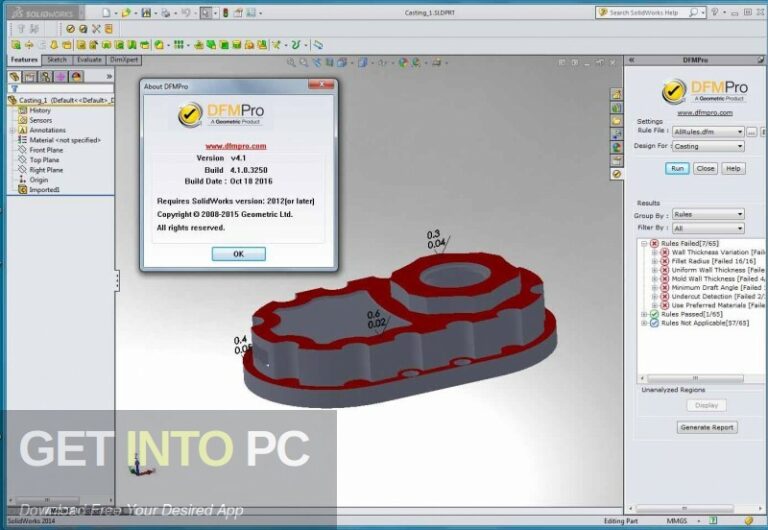Screen dimensions: 768x530
Task: Open the PropertyManager tab icon
Action: coord(30,76)
